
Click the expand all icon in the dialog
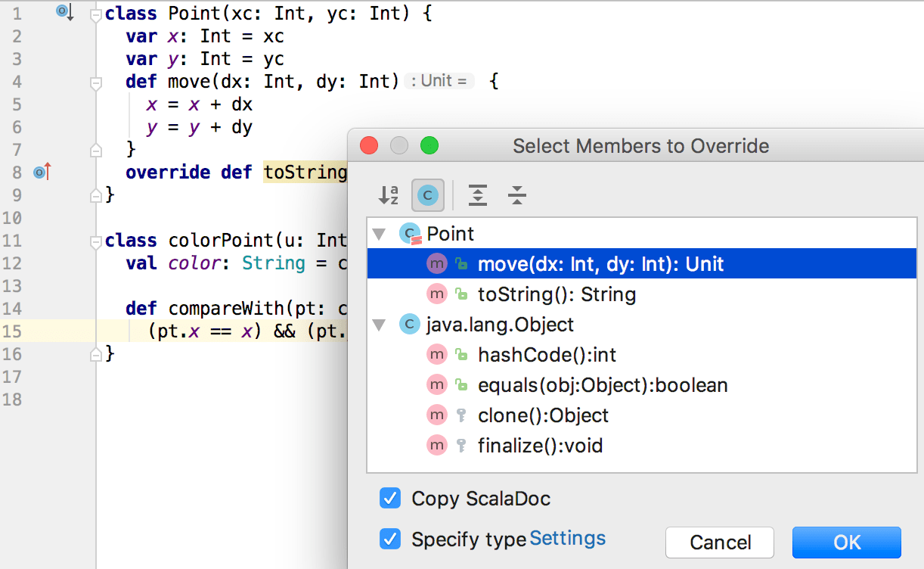coord(477,194)
